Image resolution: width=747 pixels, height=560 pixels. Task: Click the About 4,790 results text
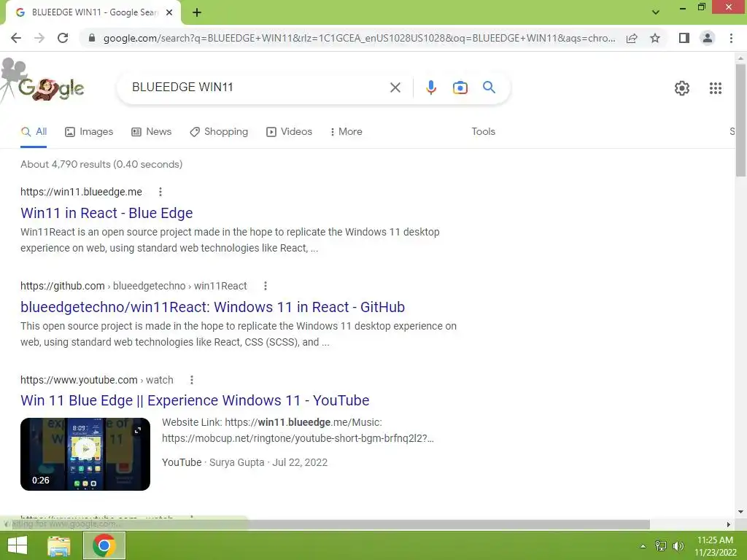coord(101,164)
